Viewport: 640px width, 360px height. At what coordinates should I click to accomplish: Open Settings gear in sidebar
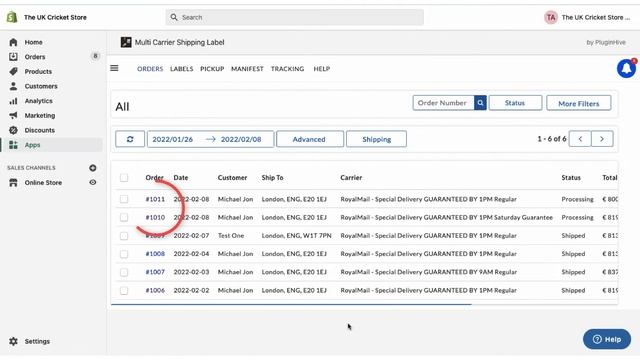tap(13, 341)
